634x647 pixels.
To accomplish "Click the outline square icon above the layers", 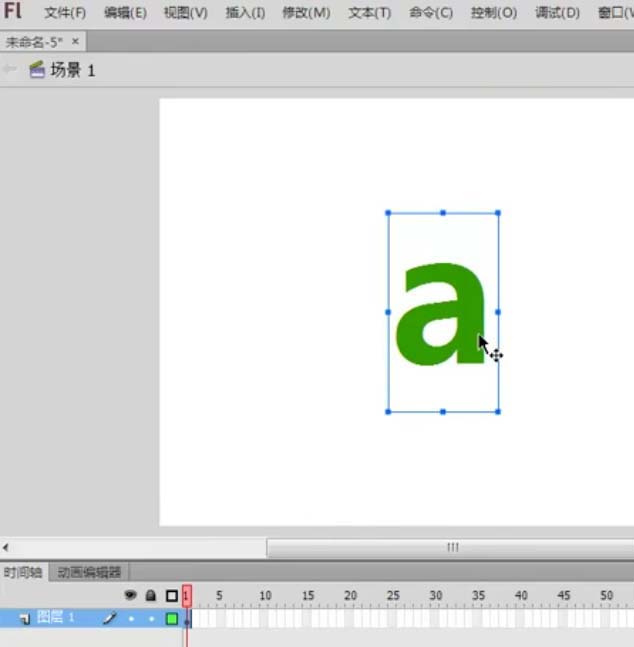I will 171,595.
